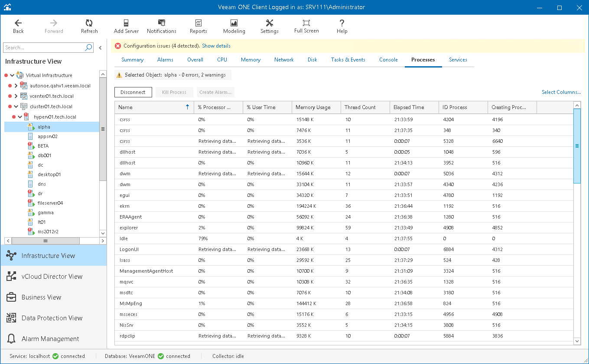Open Notifications from the toolbar
589x364 pixels.
pyautogui.click(x=161, y=26)
